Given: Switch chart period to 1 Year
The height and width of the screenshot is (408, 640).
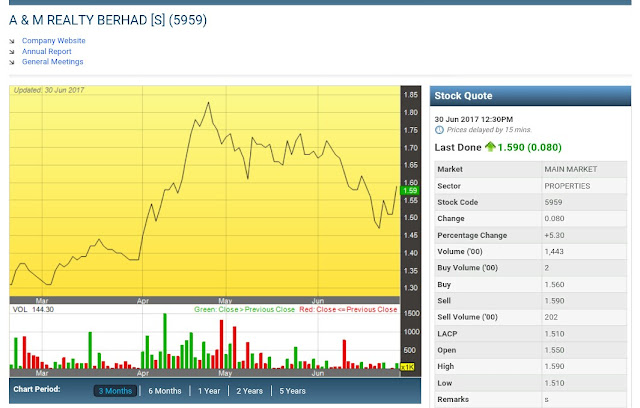Looking at the screenshot, I should coord(209,391).
